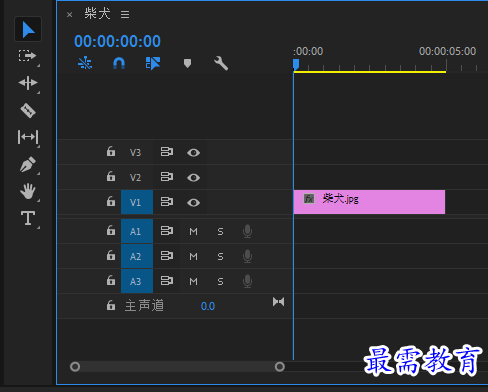
Task: Hide track V2 output with eye
Action: (x=193, y=178)
